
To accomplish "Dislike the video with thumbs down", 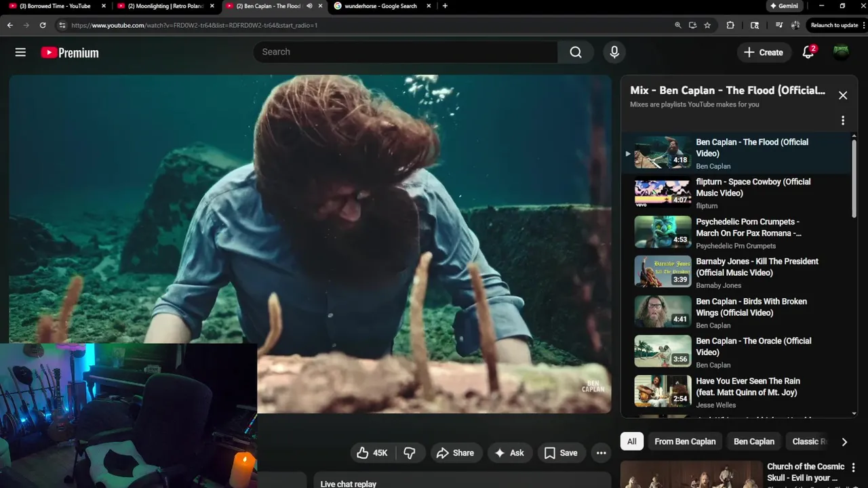I will coord(410,453).
